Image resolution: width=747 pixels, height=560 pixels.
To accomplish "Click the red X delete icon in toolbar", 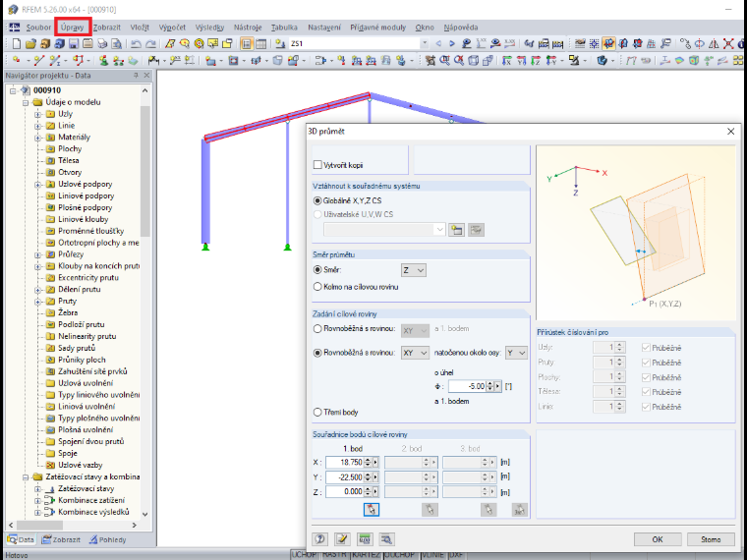I will click(x=728, y=44).
